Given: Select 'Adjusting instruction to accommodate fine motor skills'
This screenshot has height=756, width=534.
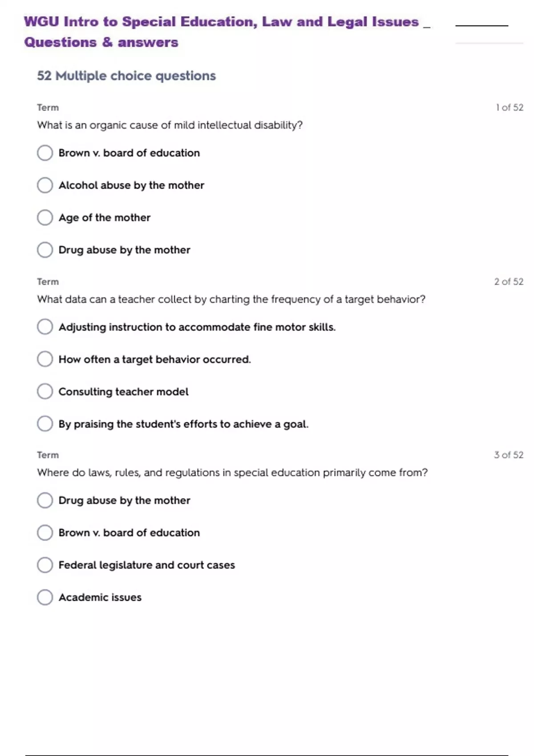Looking at the screenshot, I should pos(45,327).
